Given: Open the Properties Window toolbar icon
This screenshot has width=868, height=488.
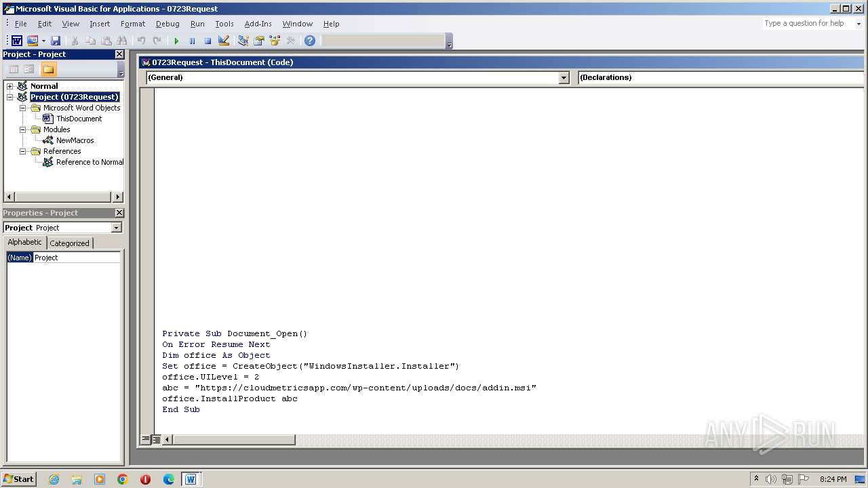Looking at the screenshot, I should point(259,41).
